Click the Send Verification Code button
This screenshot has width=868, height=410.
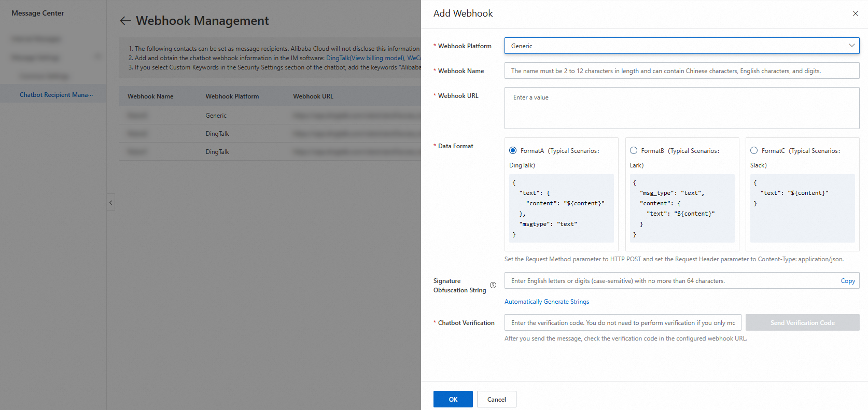[x=802, y=323]
